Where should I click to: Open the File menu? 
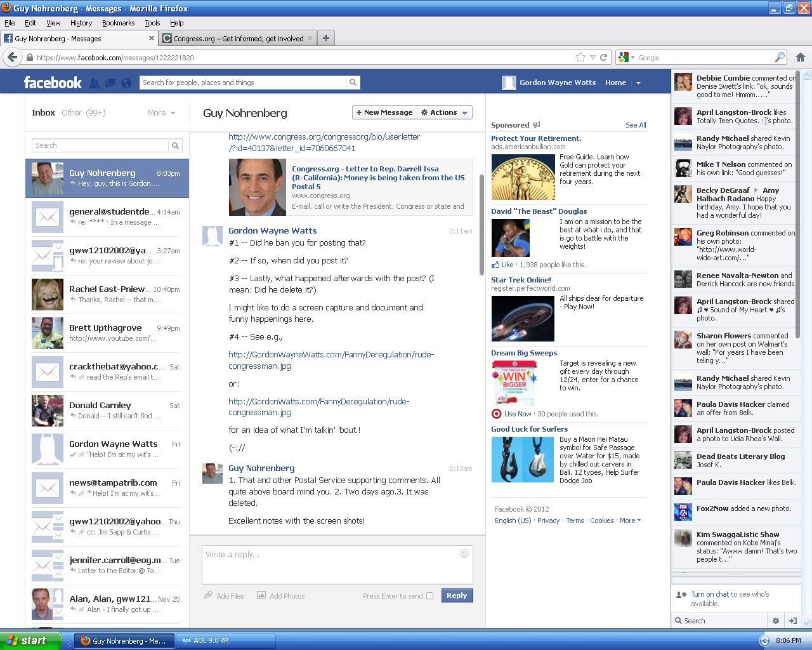tap(10, 23)
